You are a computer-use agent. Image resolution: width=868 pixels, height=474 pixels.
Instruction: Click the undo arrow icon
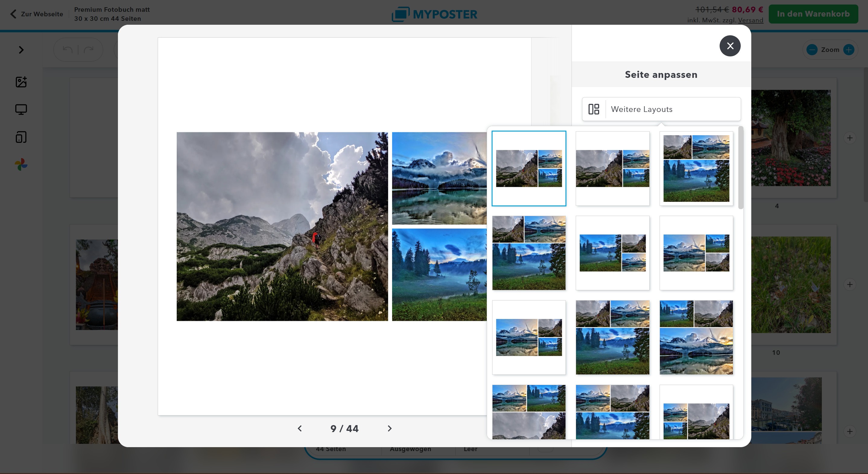(68, 50)
